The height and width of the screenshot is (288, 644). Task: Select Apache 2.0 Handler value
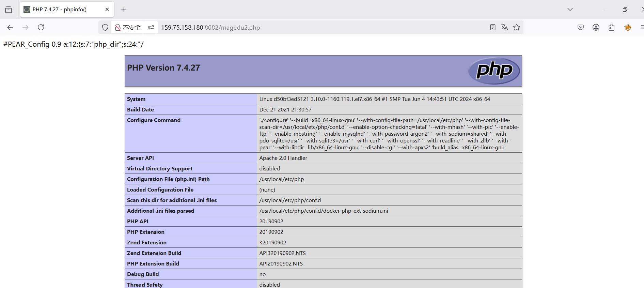283,158
